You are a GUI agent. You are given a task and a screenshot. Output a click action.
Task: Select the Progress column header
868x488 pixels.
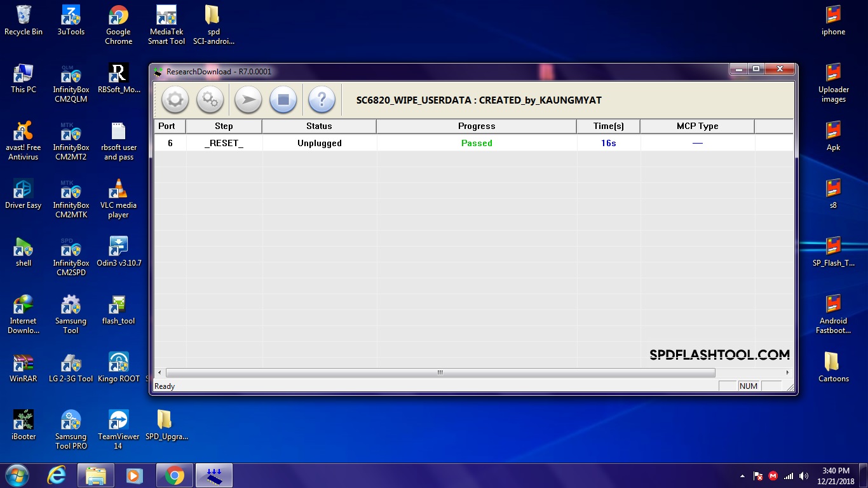click(x=477, y=126)
